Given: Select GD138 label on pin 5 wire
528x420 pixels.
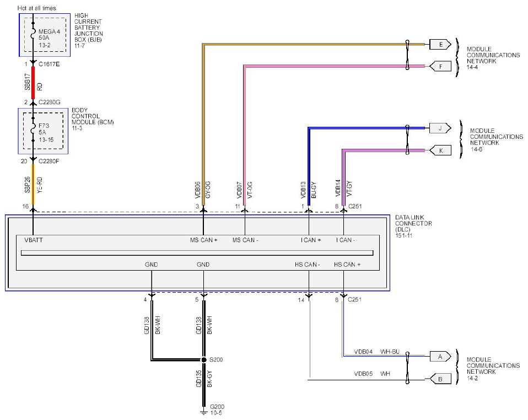Looking at the screenshot, I should click(198, 325).
